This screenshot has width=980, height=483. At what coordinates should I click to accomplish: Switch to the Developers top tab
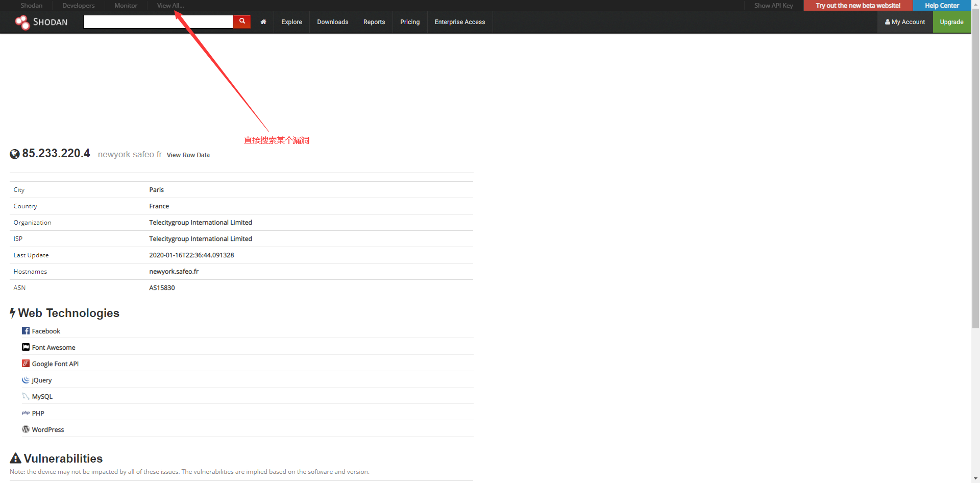point(79,6)
